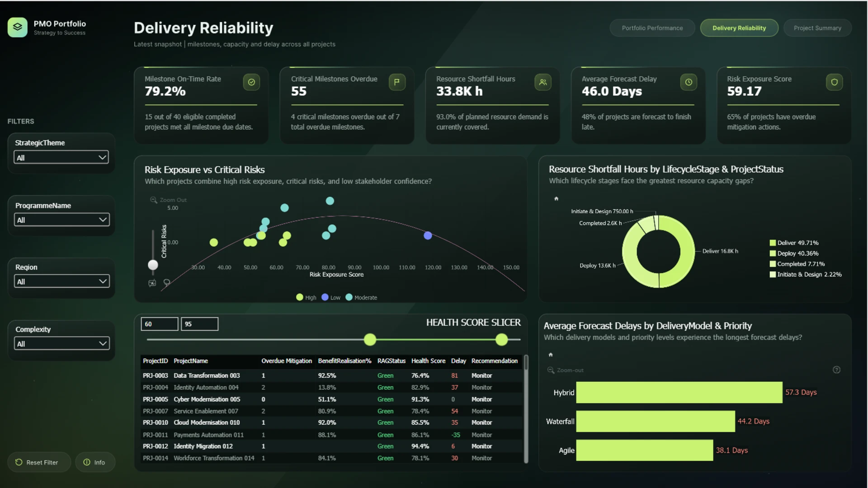This screenshot has width=868, height=488.
Task: Click the lower handle of the health score slider
Action: (370, 339)
